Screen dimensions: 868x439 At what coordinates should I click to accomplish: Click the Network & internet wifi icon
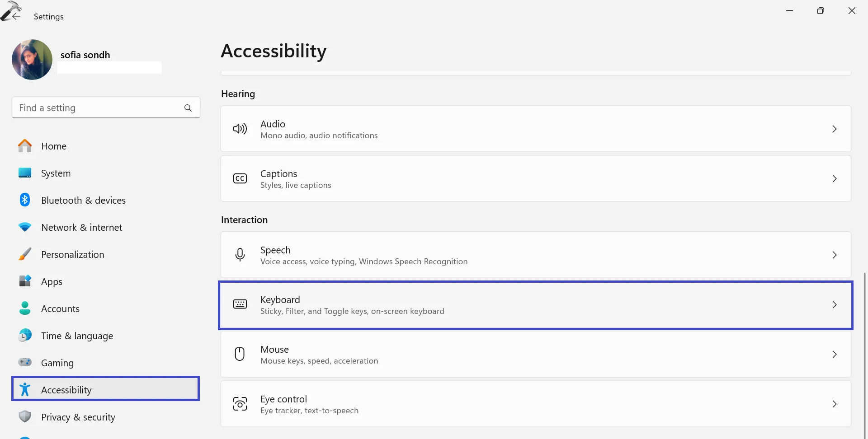coord(25,227)
